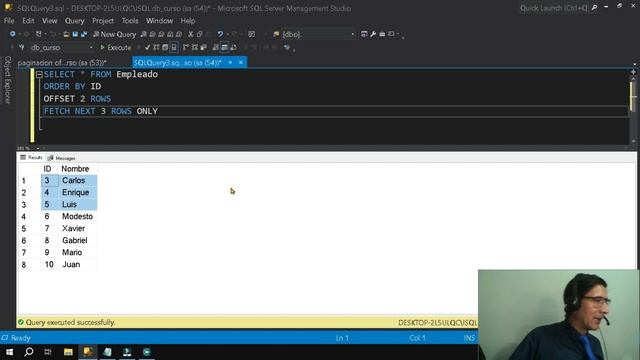Click the editor split handle above the scrollbar

633,72
